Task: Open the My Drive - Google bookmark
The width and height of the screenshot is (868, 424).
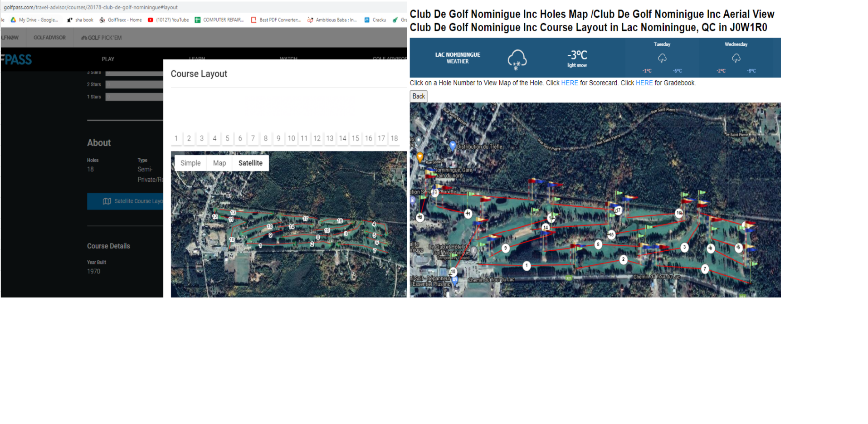Action: (x=34, y=20)
